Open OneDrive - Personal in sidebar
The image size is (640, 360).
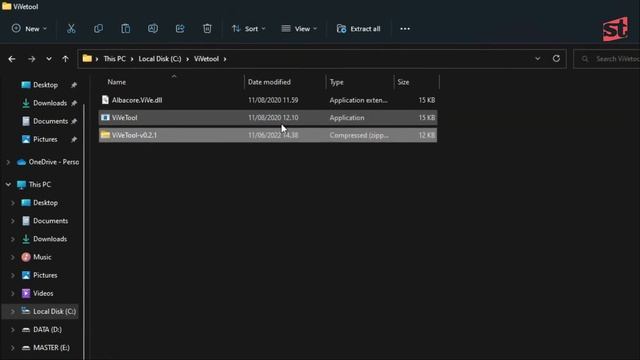(53, 162)
